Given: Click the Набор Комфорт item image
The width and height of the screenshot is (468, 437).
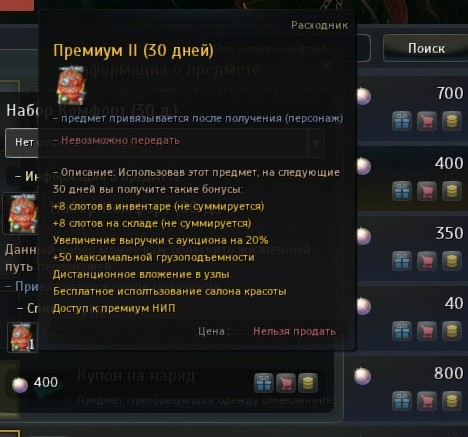Looking at the screenshot, I should [21, 213].
